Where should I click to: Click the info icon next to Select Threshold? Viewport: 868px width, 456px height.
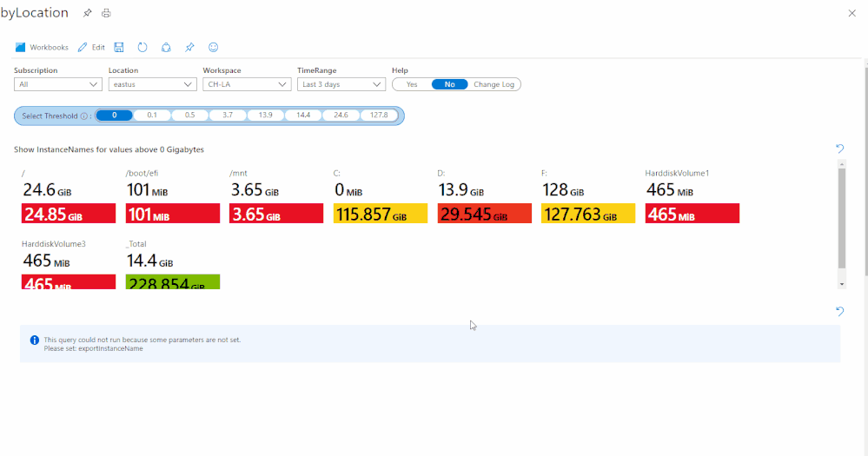click(x=84, y=116)
